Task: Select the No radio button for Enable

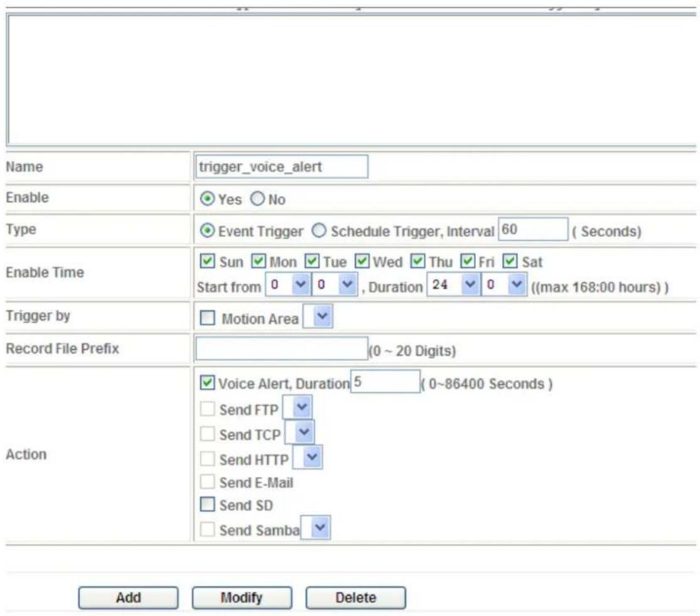Action: point(257,198)
